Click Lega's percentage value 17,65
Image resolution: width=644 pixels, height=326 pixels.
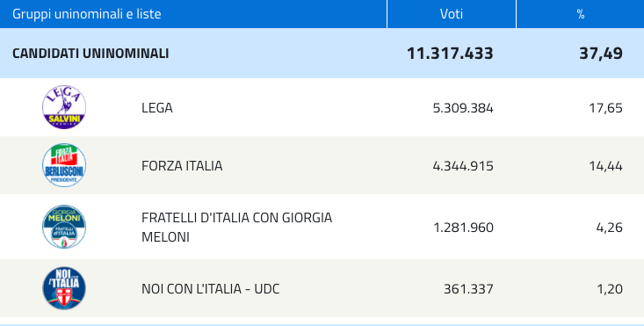pyautogui.click(x=606, y=108)
